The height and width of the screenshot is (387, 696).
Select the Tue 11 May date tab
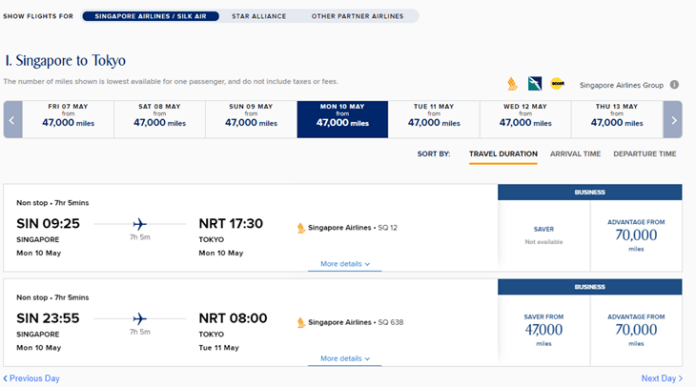[434, 119]
